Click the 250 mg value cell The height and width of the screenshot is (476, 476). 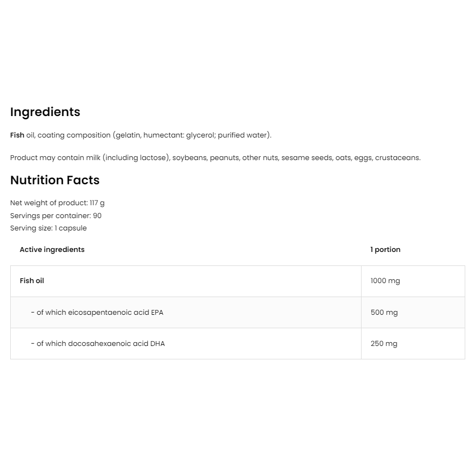coord(413,344)
